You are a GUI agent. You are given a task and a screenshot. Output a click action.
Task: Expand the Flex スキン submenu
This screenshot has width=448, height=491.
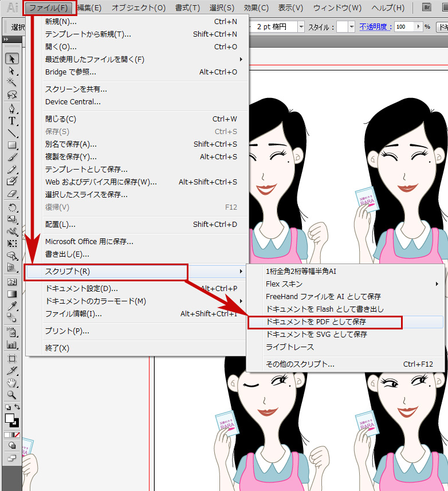(x=437, y=284)
